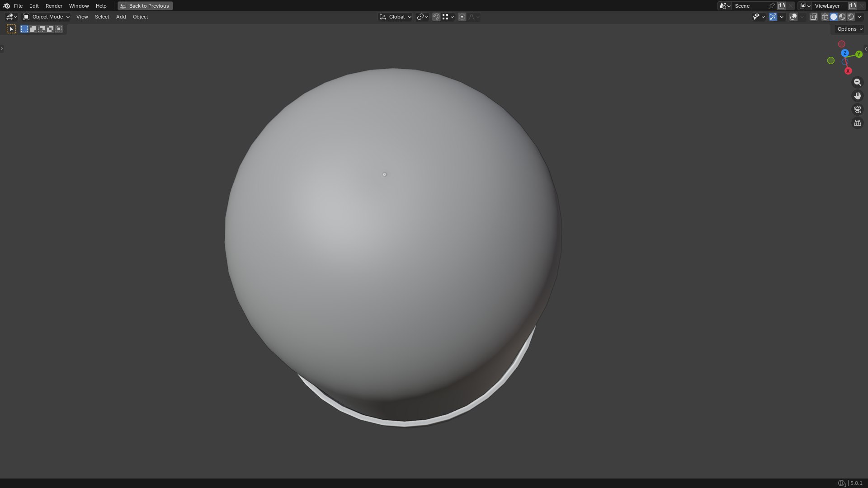The height and width of the screenshot is (488, 868).
Task: Open the editor type dropdown
Action: point(11,17)
